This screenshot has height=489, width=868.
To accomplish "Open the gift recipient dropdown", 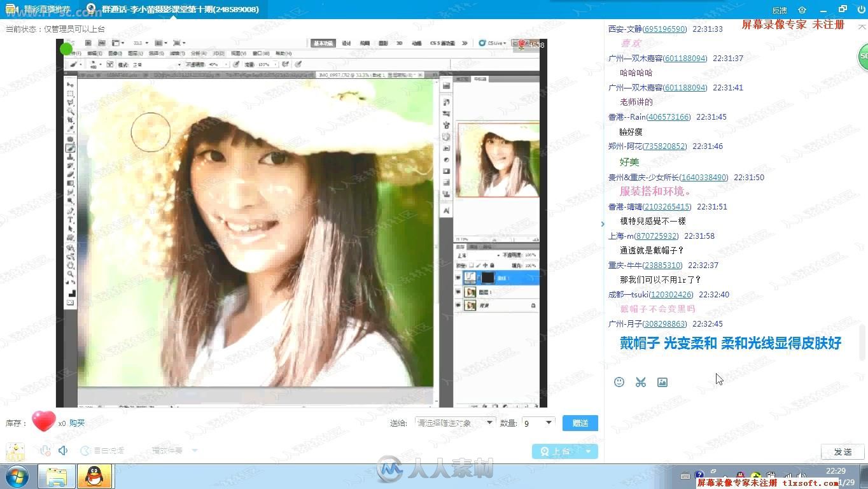I will tap(455, 423).
